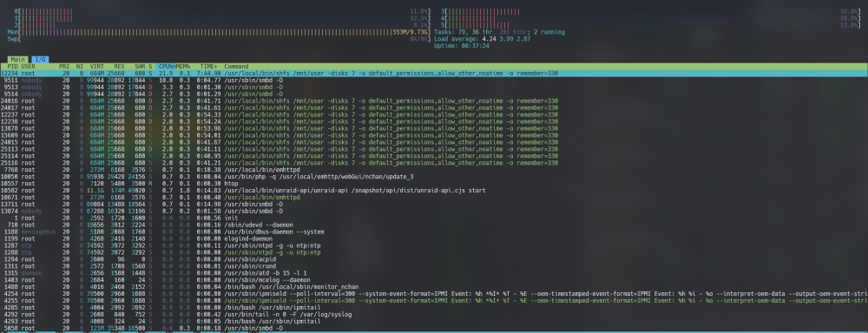
Task: Select smbd process row PID 9514
Action: (x=434, y=94)
